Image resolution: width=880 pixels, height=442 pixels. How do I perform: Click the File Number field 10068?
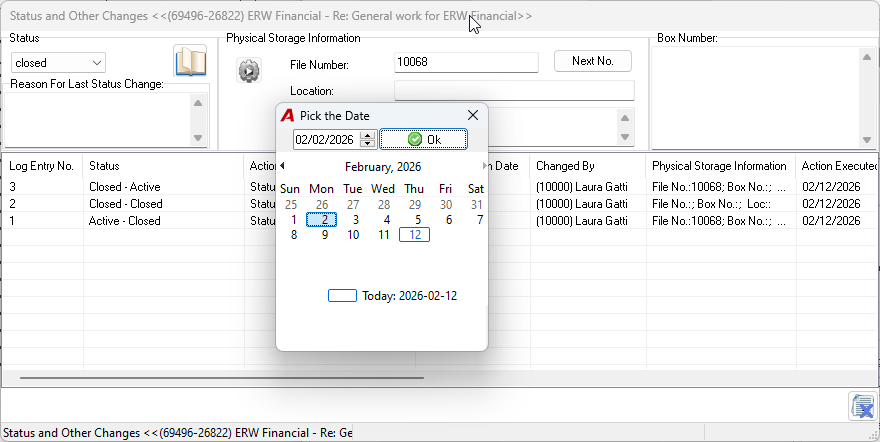coord(466,62)
